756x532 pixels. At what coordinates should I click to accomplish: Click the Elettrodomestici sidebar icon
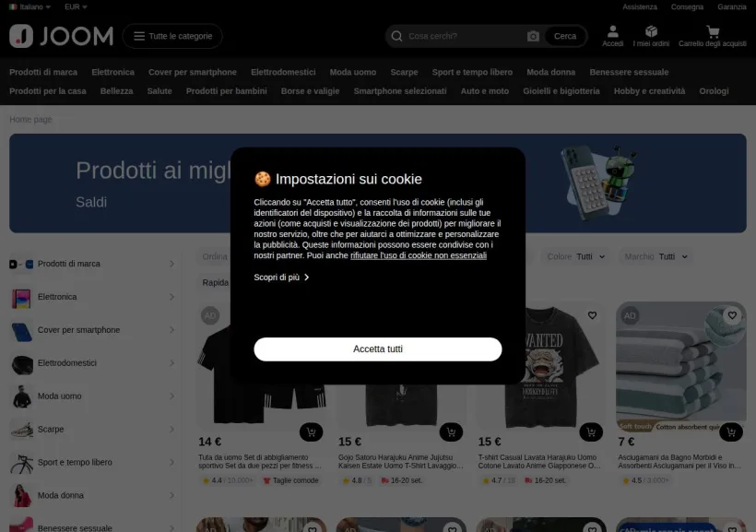21,363
